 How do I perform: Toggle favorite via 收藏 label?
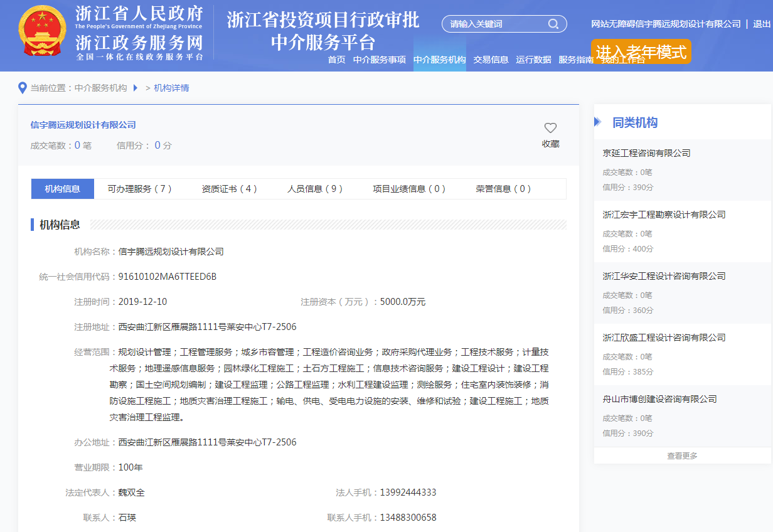[x=550, y=143]
